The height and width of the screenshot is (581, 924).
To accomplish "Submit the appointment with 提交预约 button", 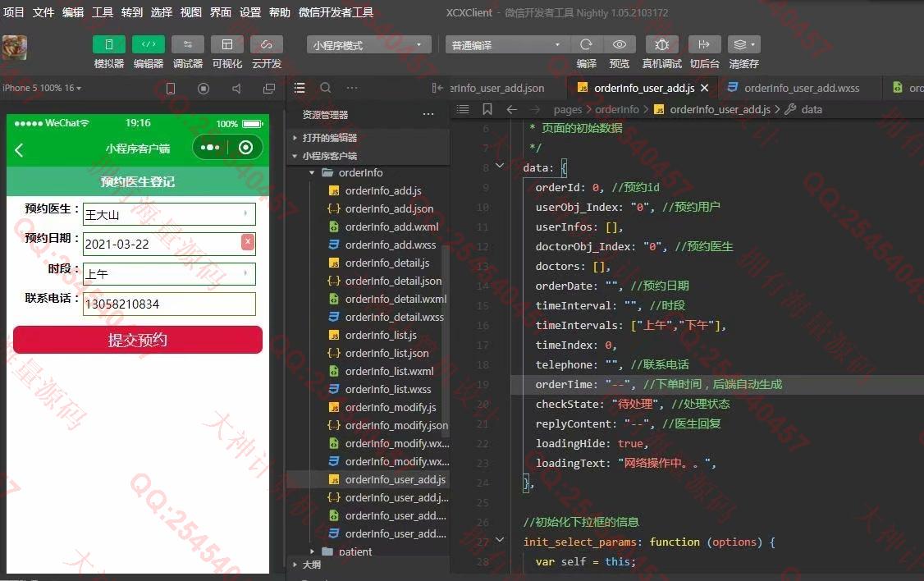I will tap(138, 340).
